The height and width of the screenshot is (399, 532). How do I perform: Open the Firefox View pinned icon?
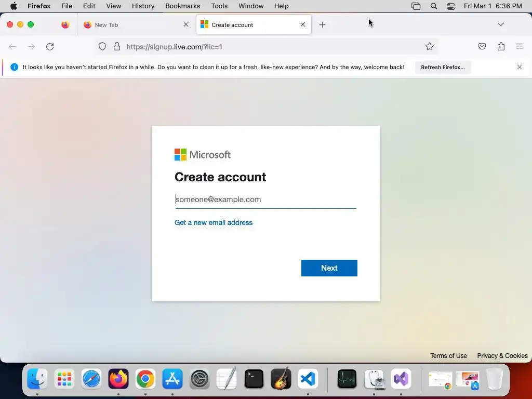coord(65,24)
